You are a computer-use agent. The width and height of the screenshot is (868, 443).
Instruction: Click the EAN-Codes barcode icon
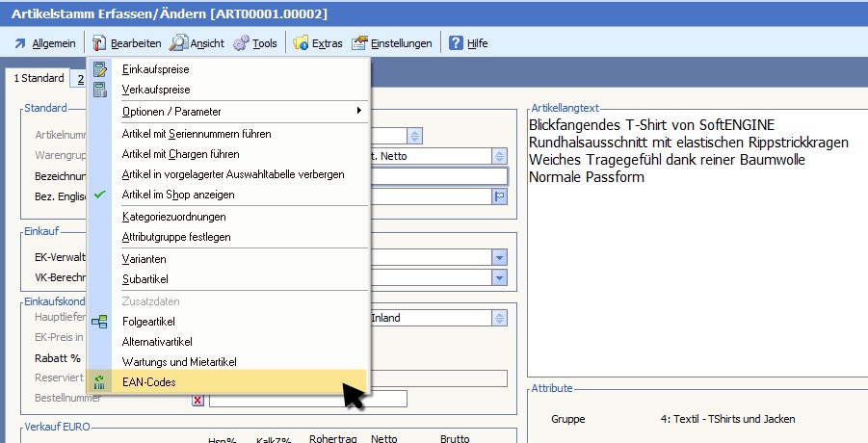click(99, 382)
